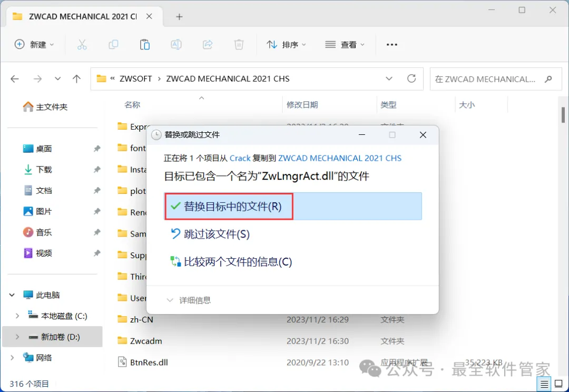
Task: Select the plot folder row
Action: 132,191
